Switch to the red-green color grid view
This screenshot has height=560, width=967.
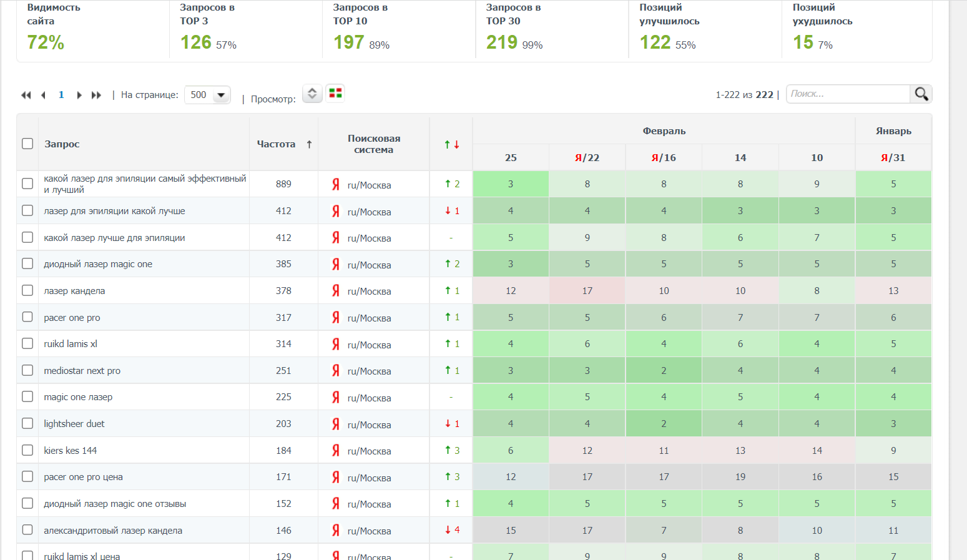(x=335, y=93)
